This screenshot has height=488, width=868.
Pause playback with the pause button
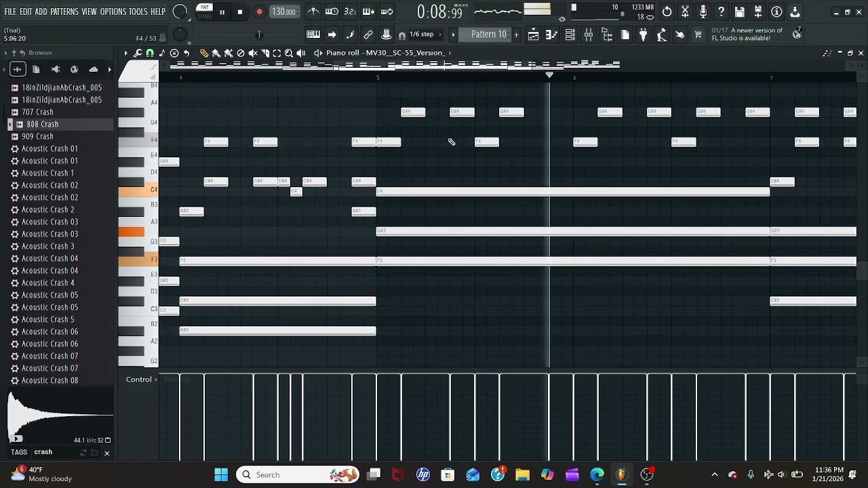222,12
